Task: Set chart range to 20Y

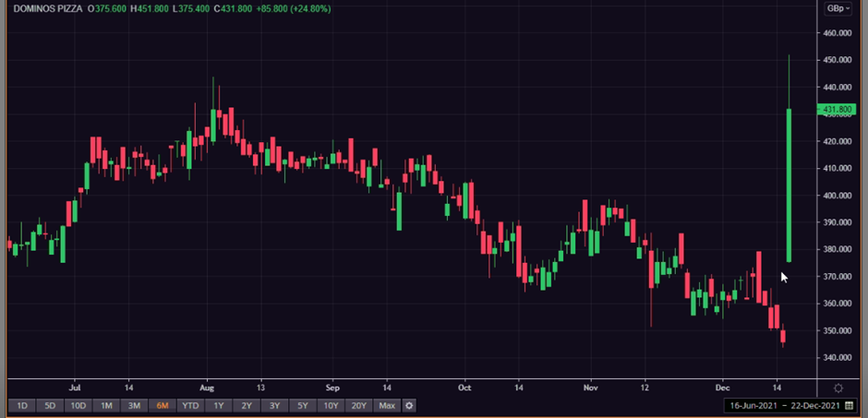Action: click(x=359, y=406)
